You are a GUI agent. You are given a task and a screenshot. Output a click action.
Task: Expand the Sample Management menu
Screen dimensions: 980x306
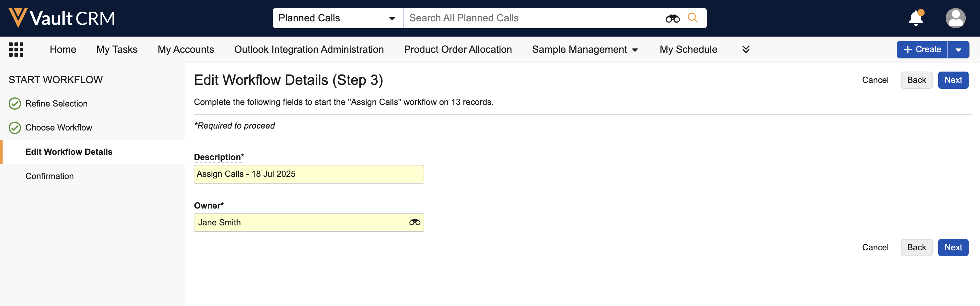click(x=585, y=50)
